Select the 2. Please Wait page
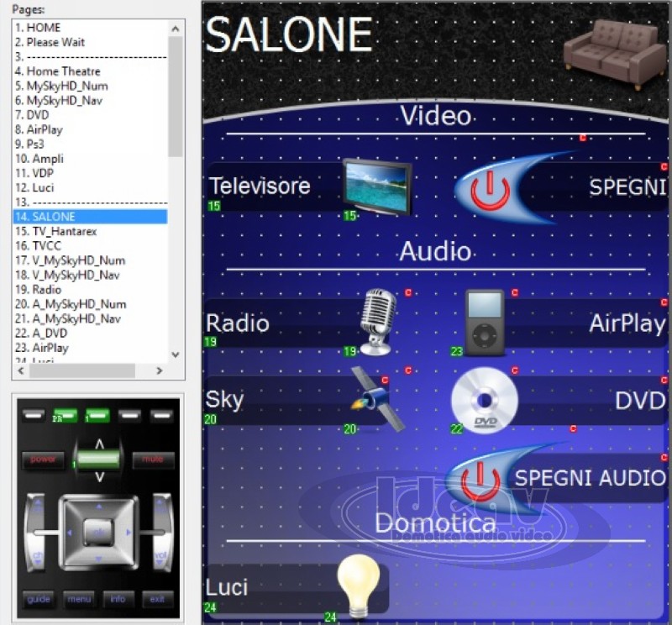 90,42
